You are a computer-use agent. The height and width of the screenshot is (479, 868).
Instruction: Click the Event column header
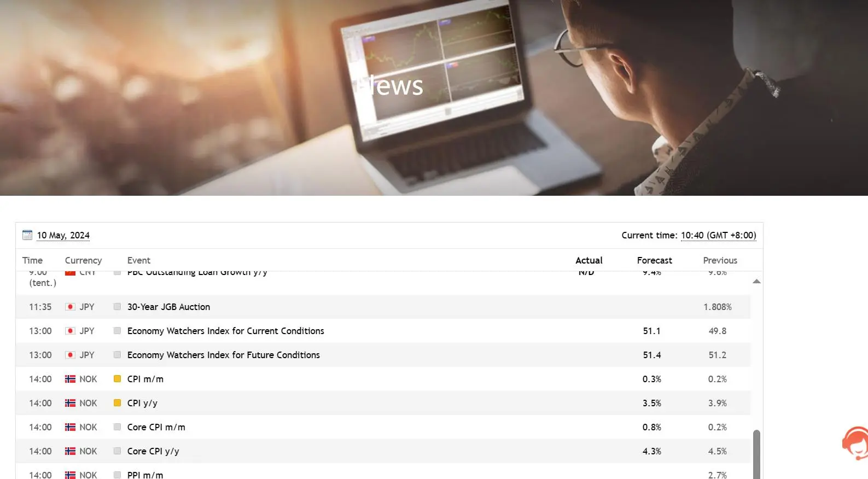click(x=139, y=260)
